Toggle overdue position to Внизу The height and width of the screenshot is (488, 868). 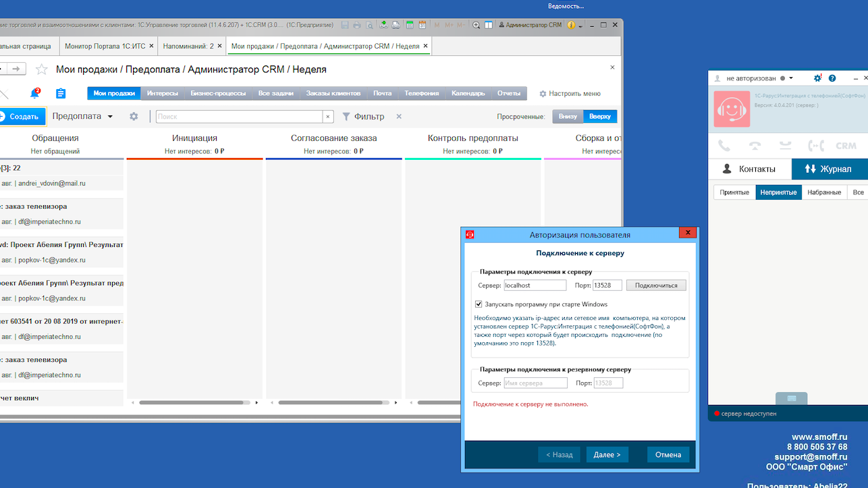tap(568, 117)
